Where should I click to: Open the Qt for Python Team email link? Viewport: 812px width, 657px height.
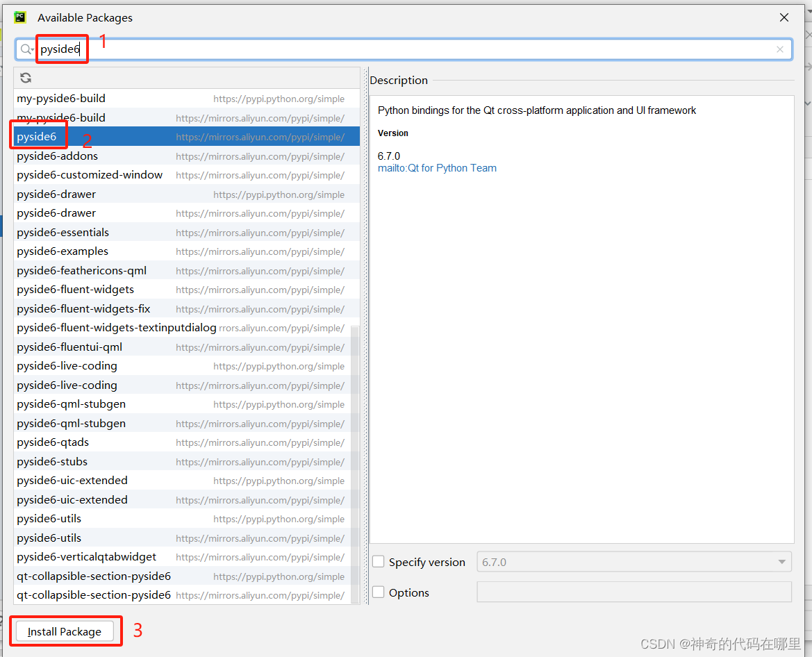437,167
